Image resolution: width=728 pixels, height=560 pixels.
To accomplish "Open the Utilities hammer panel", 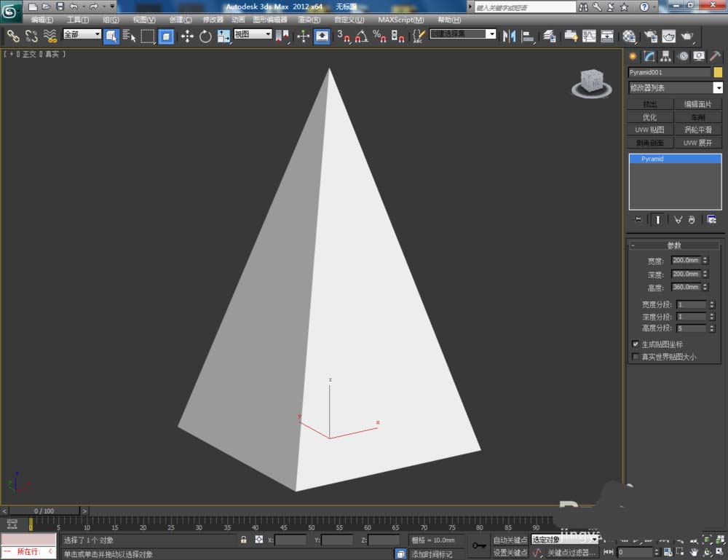I will click(x=716, y=56).
